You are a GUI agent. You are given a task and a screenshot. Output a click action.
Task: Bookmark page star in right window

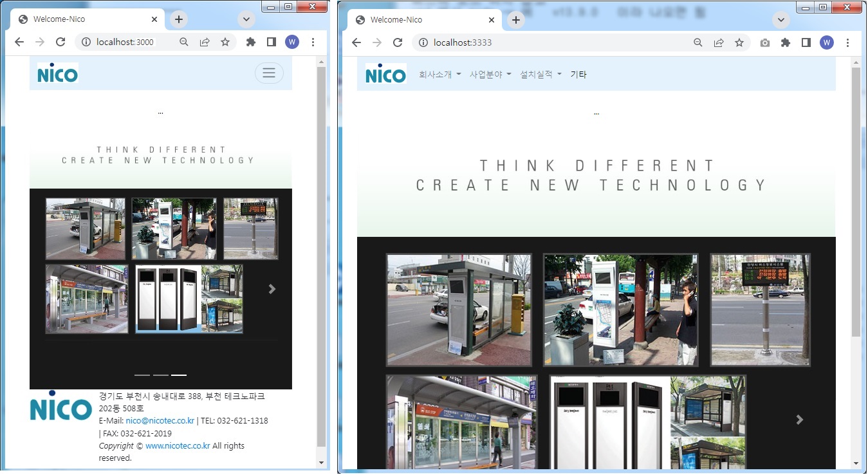739,42
